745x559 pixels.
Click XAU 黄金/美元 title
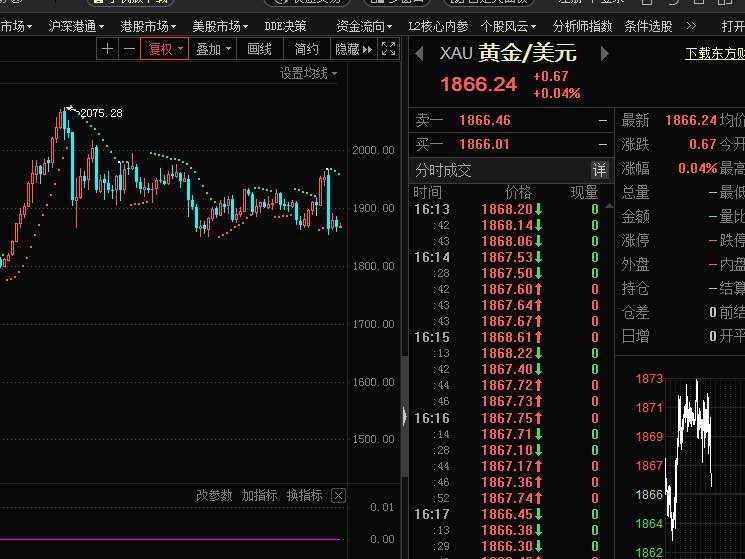(507, 53)
